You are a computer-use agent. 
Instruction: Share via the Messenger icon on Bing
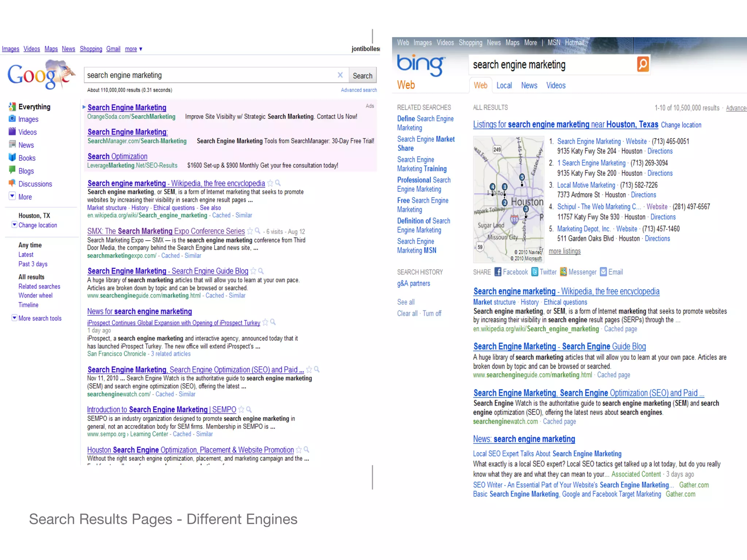pos(564,272)
